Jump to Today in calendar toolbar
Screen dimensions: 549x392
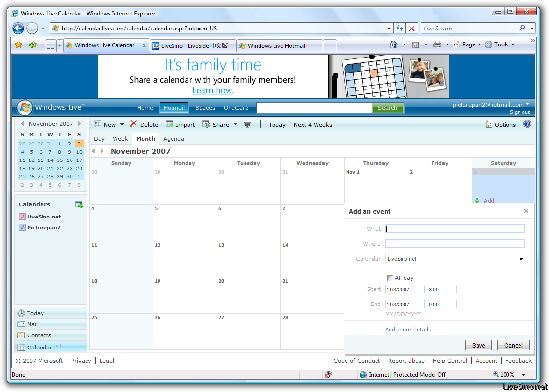[277, 124]
